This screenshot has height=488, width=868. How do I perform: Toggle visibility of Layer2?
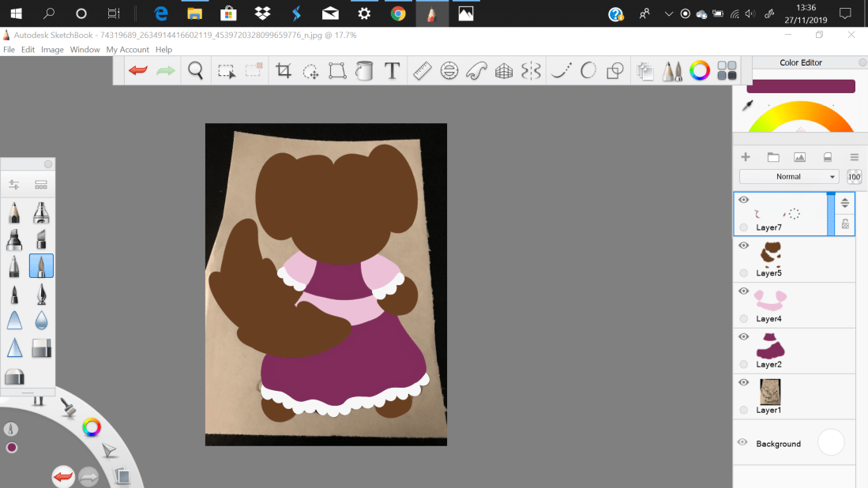[743, 337]
